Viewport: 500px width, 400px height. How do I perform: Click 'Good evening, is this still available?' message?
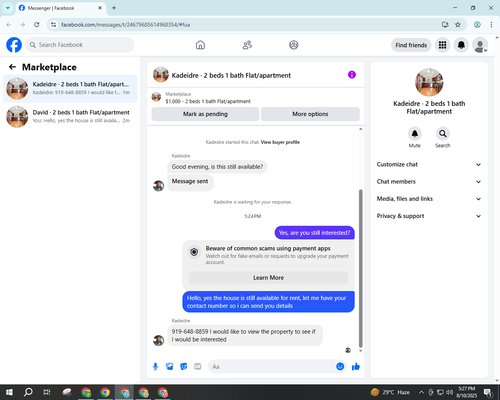click(x=217, y=167)
